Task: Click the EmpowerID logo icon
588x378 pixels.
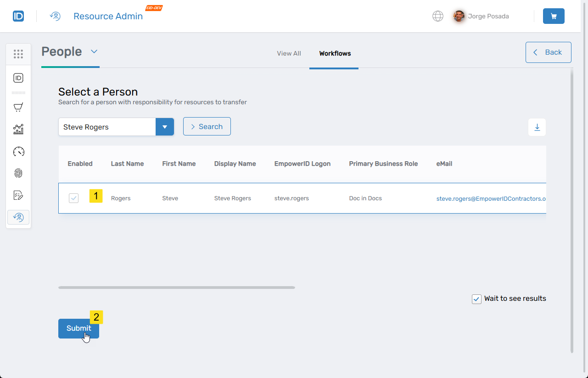Action: (x=18, y=16)
